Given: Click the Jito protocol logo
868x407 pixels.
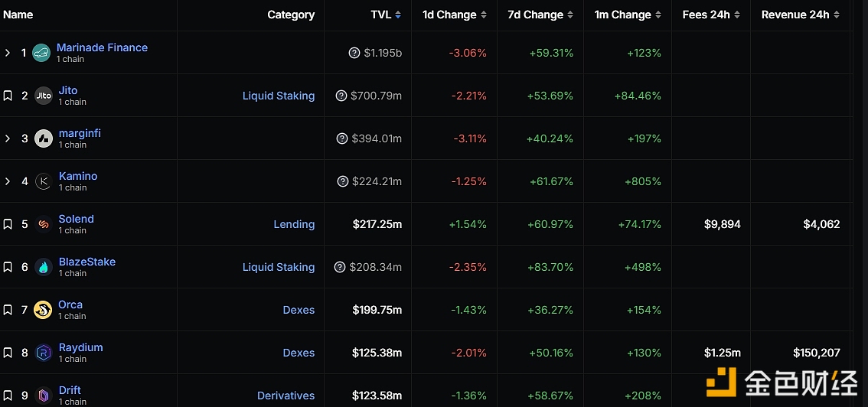Looking at the screenshot, I should point(44,96).
